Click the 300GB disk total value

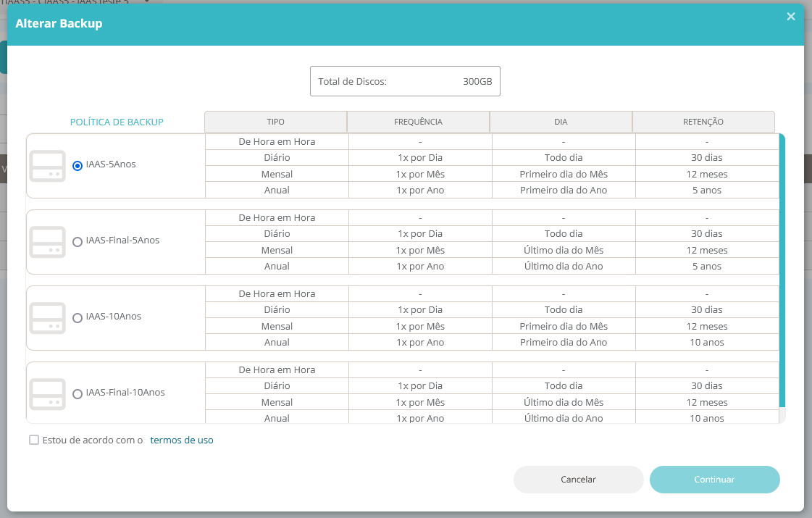pos(477,81)
